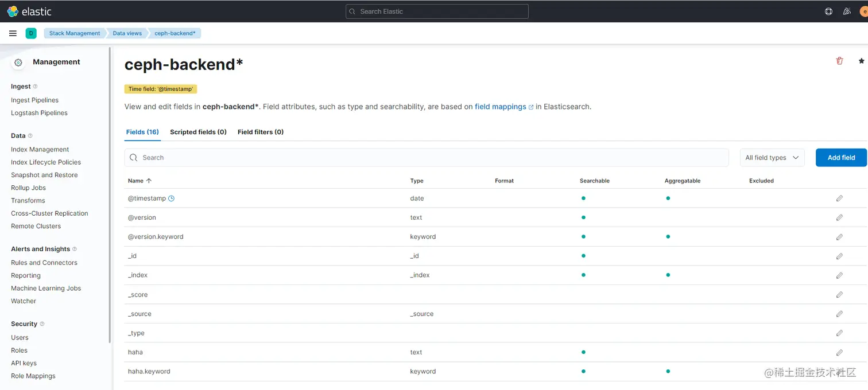Click the Format column header
The width and height of the screenshot is (868, 390).
click(x=504, y=181)
